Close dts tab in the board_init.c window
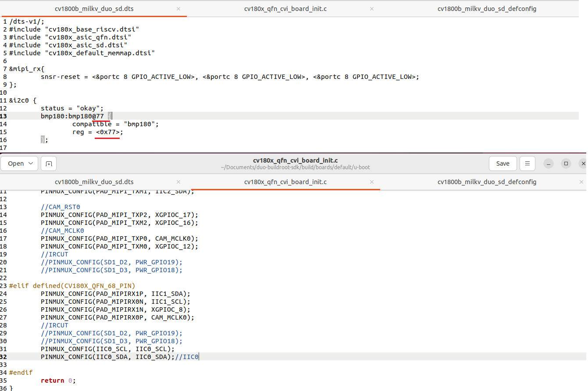The image size is (588, 391). pos(178,182)
